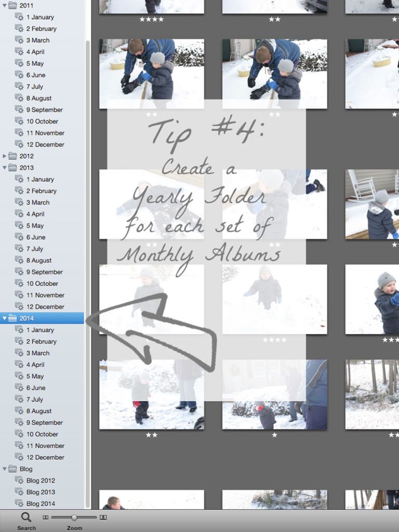
Task: Collapse the selected 2014 folder triangle
Action: pyautogui.click(x=4, y=318)
